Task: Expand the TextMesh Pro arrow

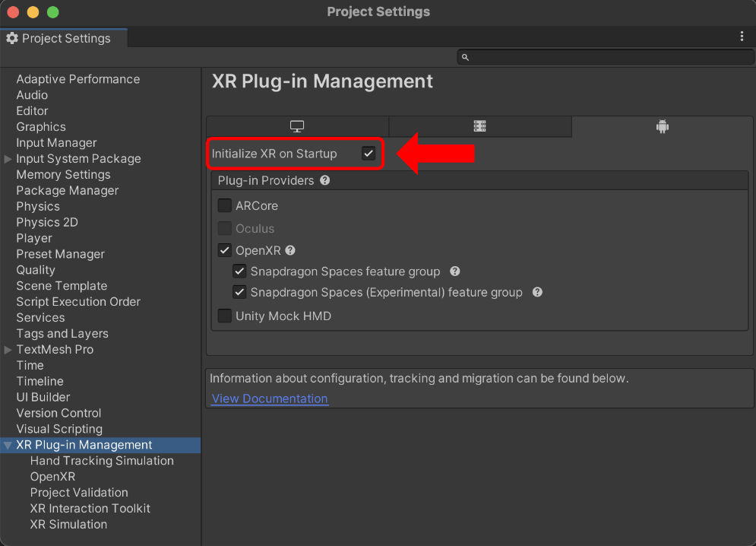Action: click(8, 350)
